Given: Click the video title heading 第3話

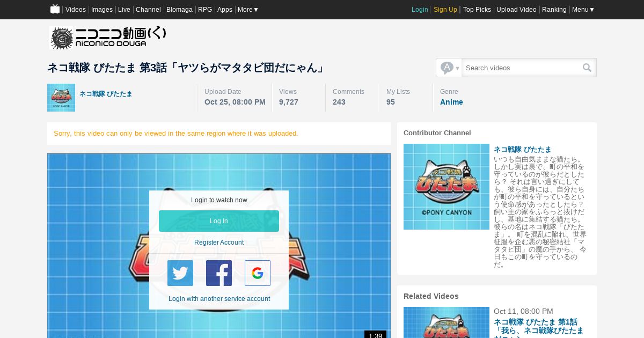Looking at the screenshot, I should 186,68.
